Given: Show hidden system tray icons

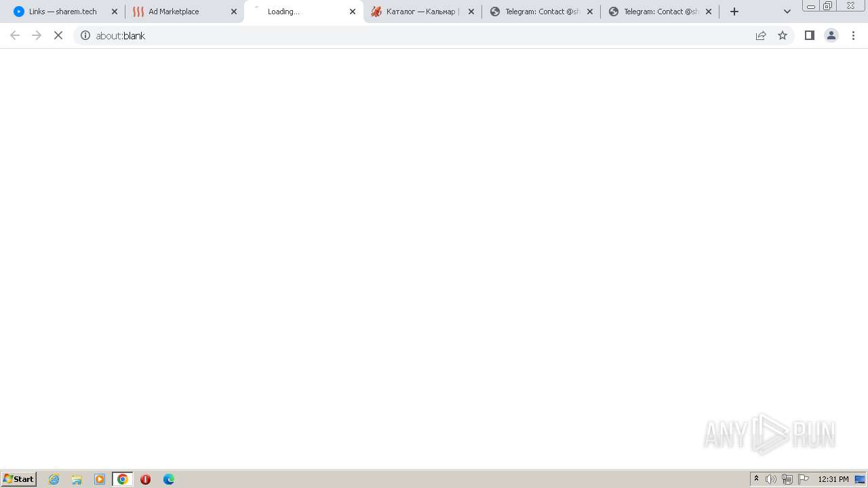Looking at the screenshot, I should 756,479.
